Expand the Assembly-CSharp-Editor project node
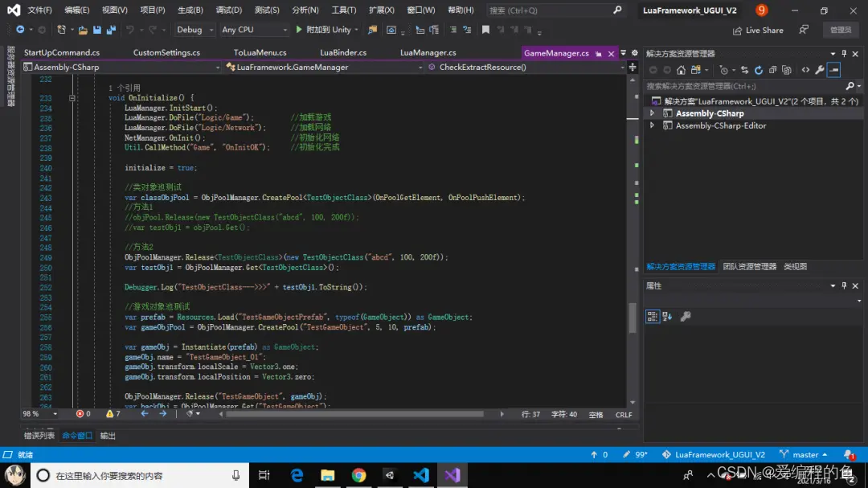Image resolution: width=868 pixels, height=488 pixels. pyautogui.click(x=652, y=126)
